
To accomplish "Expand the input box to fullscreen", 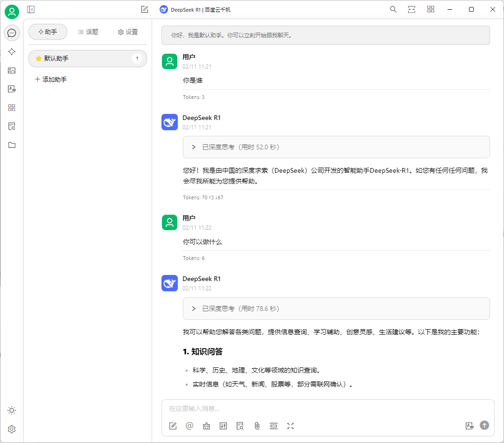I will click(291, 426).
